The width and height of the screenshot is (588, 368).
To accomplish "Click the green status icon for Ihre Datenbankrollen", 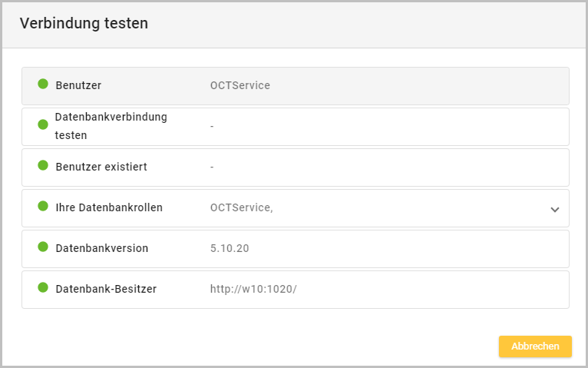I will tap(43, 207).
